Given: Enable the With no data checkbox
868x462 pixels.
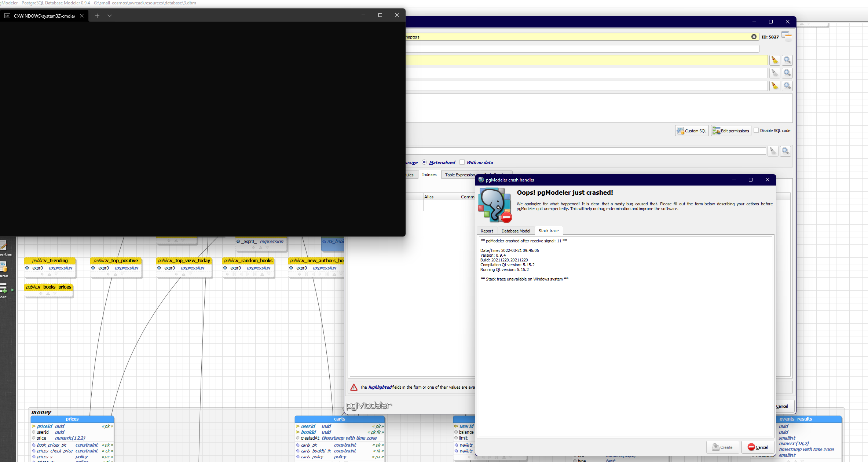Looking at the screenshot, I should [x=462, y=162].
